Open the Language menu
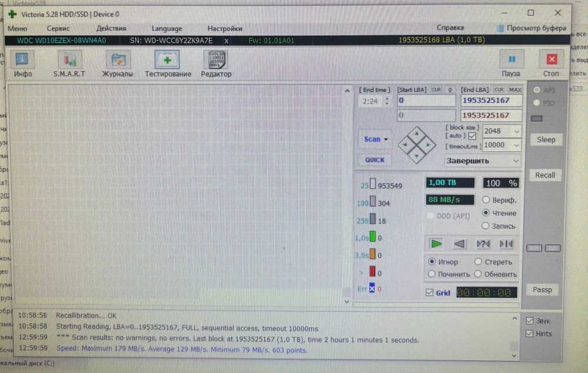Viewport: 588px width, 373px height. 167,28
